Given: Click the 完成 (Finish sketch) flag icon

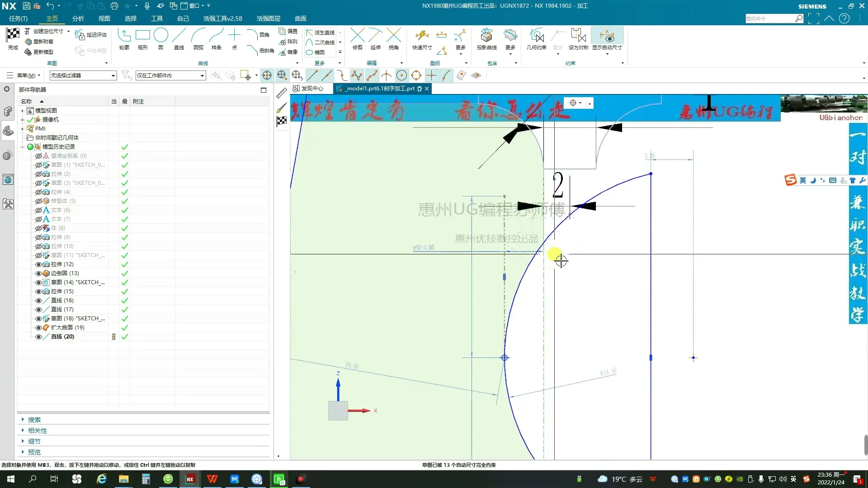Looking at the screenshot, I should (13, 35).
